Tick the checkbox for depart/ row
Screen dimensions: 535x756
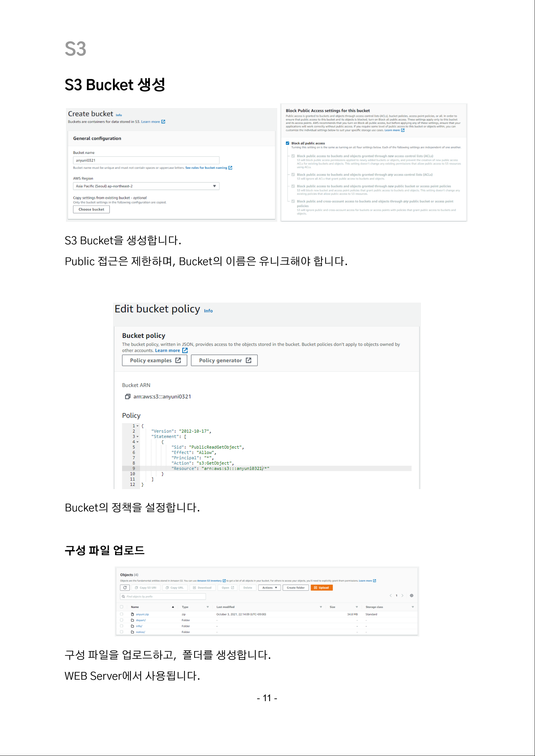click(x=122, y=620)
